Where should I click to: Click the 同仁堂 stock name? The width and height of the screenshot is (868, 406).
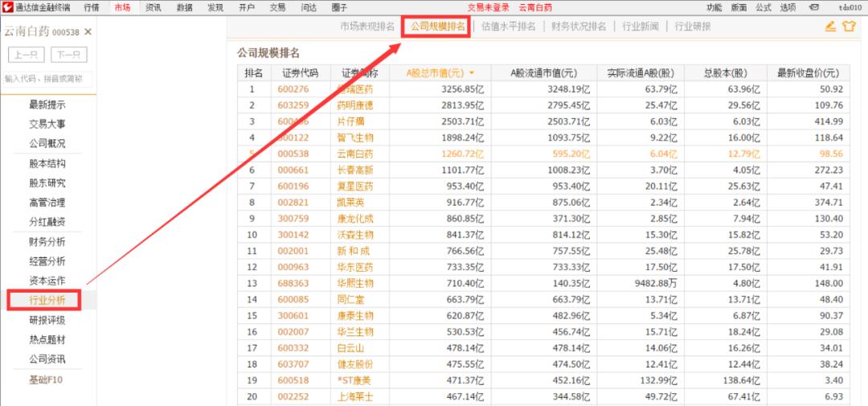pyautogui.click(x=350, y=300)
